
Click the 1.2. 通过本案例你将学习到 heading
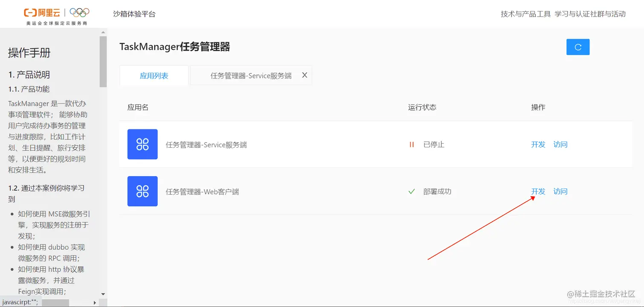(46, 193)
